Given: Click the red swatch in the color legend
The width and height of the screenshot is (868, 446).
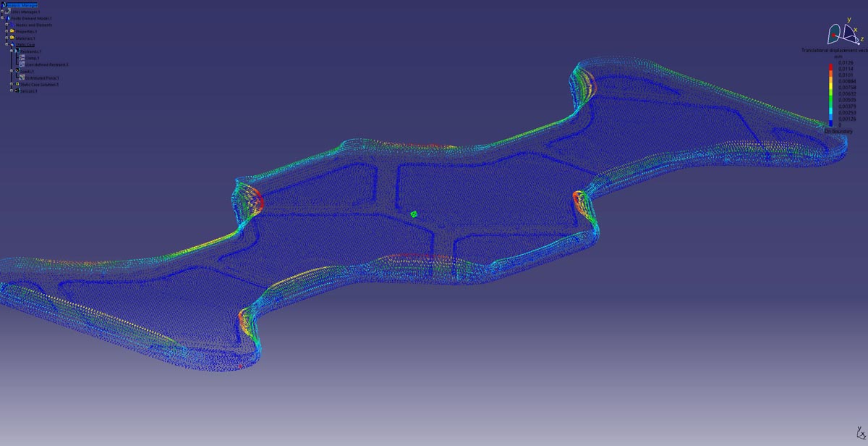Looking at the screenshot, I should pyautogui.click(x=831, y=67).
